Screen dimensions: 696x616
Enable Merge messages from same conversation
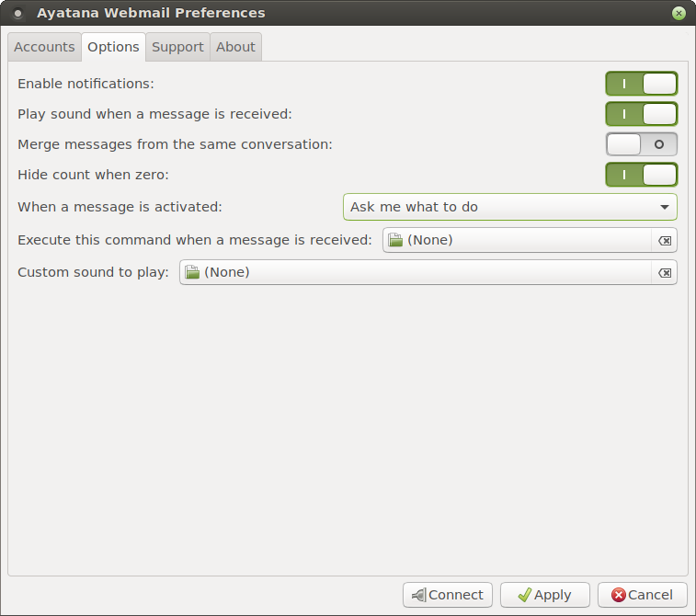click(642, 144)
